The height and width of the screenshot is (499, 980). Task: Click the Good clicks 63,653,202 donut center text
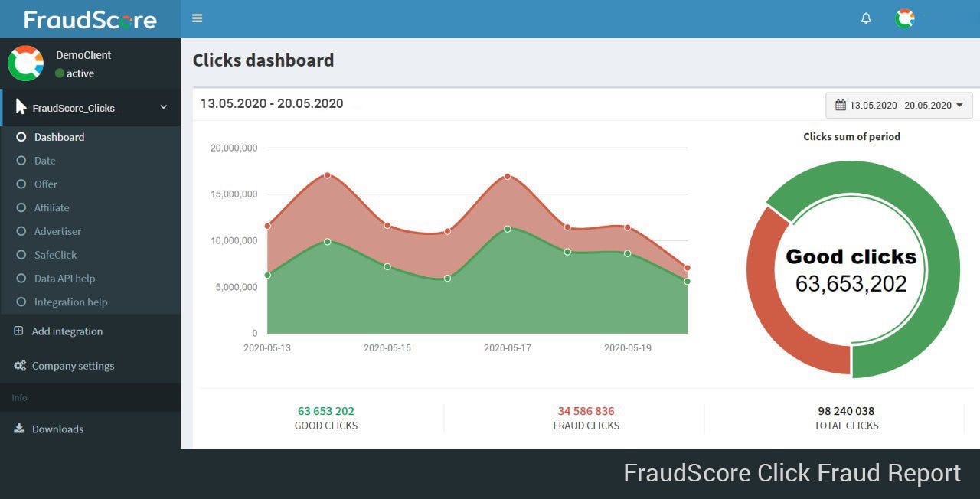pos(851,270)
